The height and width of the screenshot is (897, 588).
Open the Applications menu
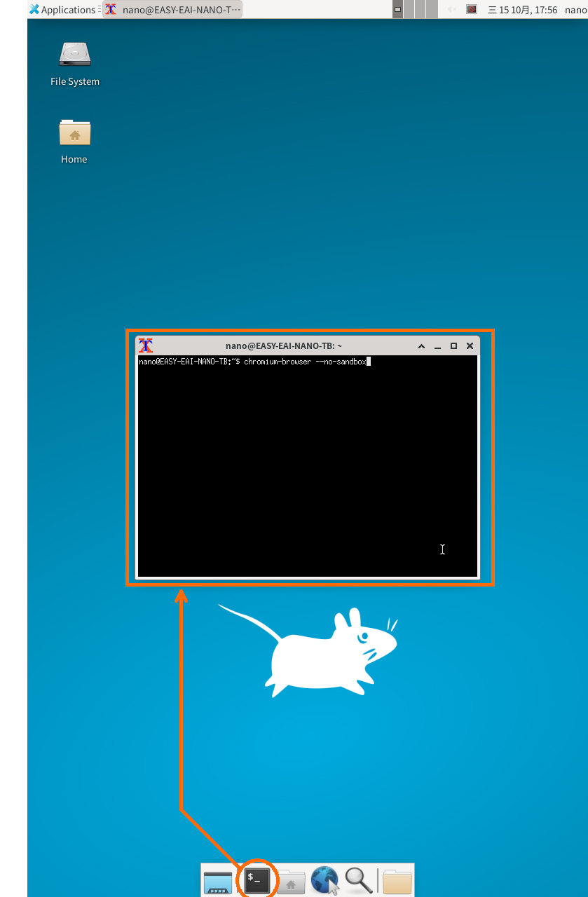[x=62, y=10]
